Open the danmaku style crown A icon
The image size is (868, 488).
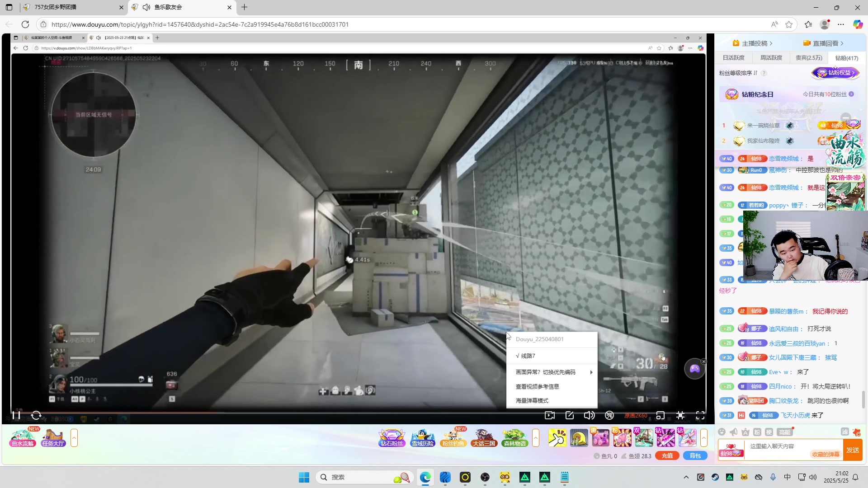tap(745, 432)
